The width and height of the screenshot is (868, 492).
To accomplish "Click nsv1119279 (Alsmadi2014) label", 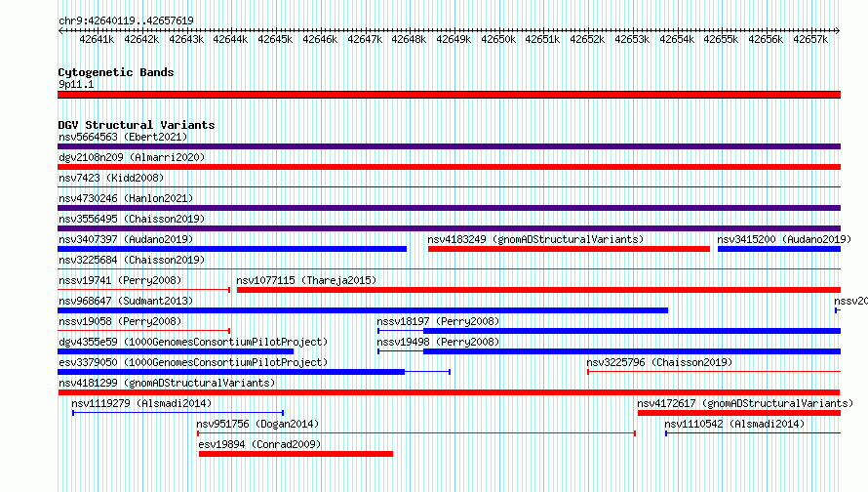I will (x=141, y=403).
